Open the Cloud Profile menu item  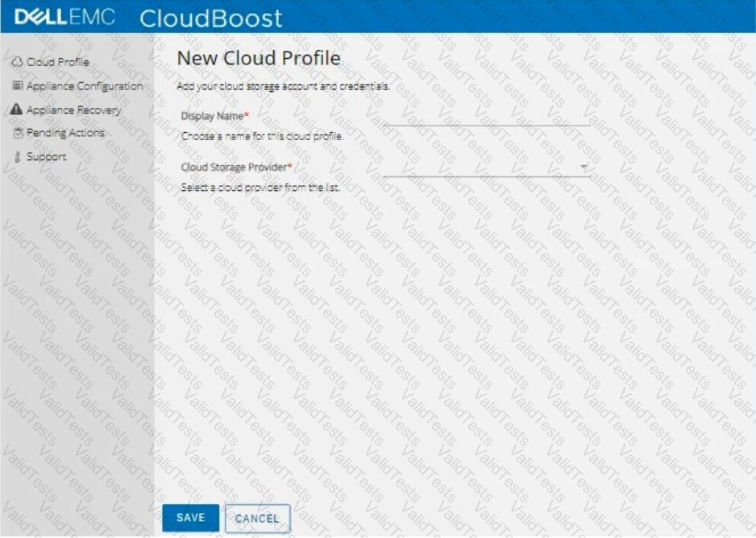[57, 62]
